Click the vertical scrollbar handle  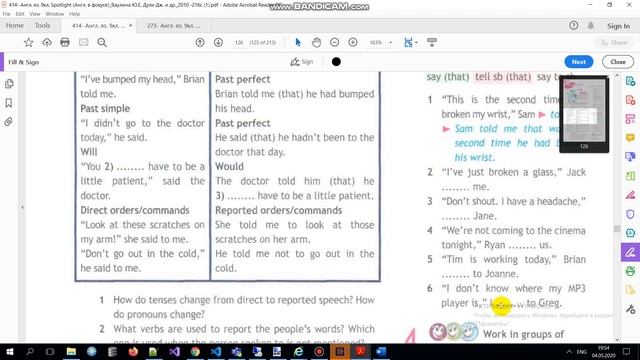[x=617, y=229]
